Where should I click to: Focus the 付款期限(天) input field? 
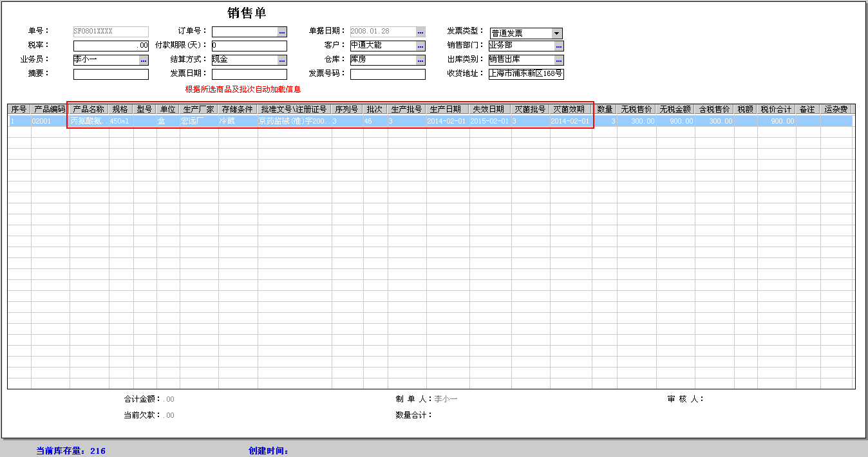(249, 46)
